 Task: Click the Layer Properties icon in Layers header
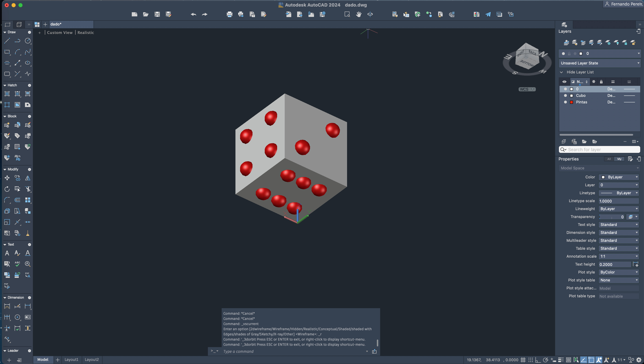coord(564,24)
